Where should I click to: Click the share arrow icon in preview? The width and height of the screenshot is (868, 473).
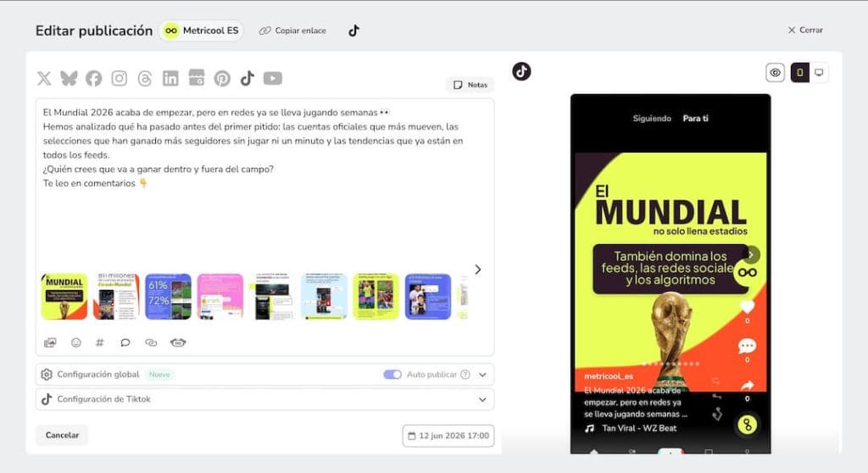coord(747,385)
